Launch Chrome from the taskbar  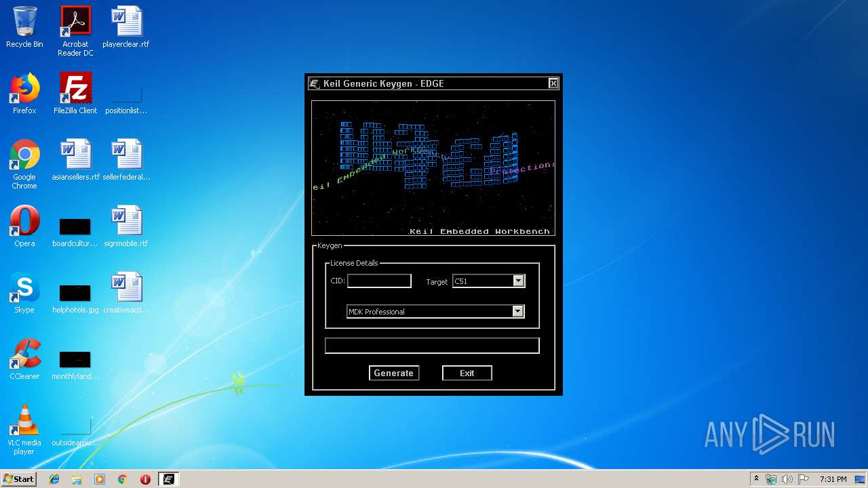[122, 479]
